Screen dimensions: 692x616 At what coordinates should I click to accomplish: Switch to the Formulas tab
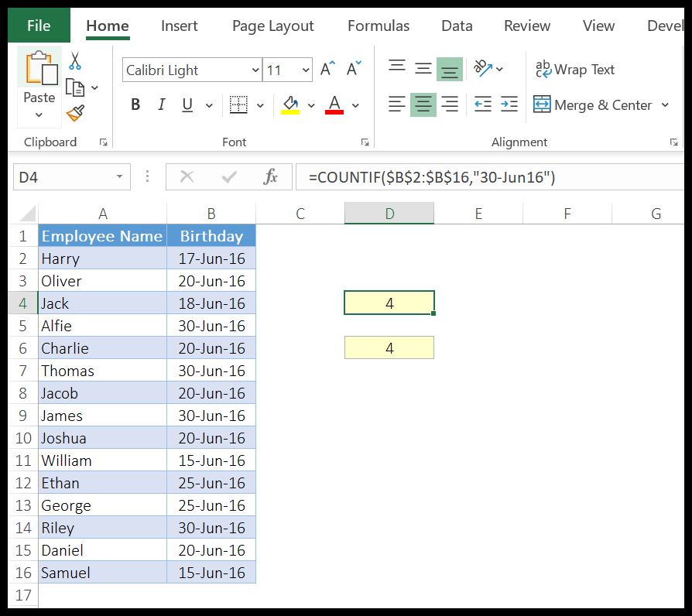pyautogui.click(x=378, y=26)
